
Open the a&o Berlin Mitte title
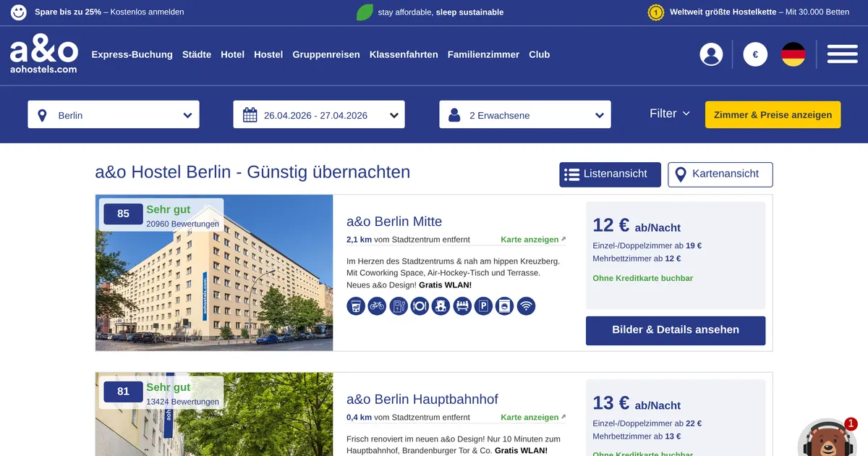394,221
